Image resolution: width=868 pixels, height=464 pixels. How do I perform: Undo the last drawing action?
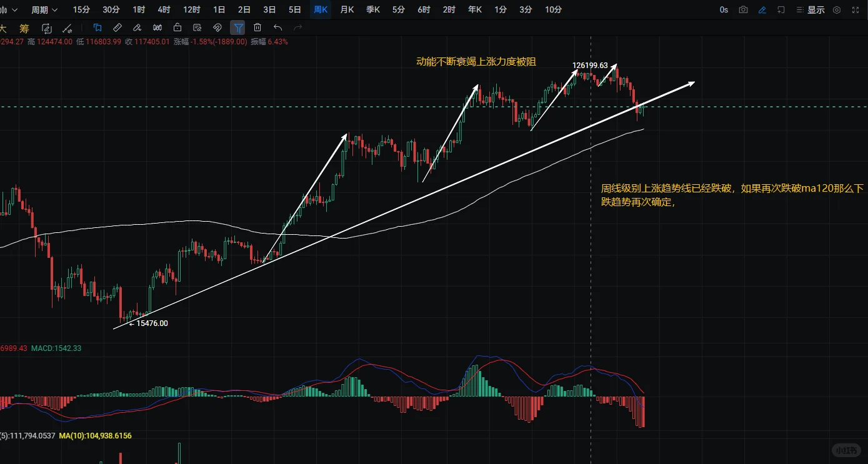click(x=278, y=27)
